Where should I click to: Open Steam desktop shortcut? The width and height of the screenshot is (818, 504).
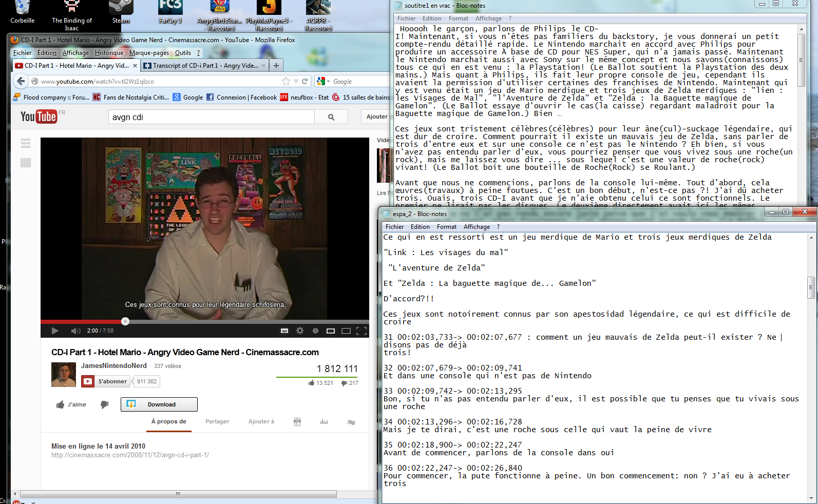[121, 12]
